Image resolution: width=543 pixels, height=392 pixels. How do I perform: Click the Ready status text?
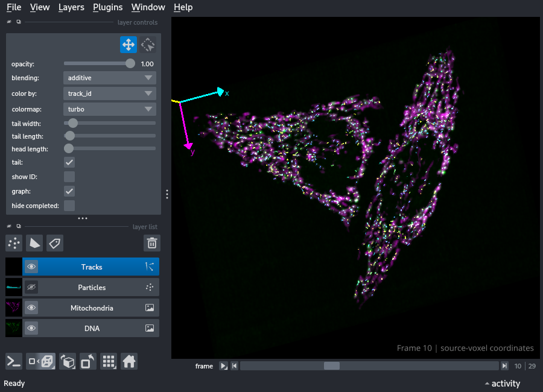pyautogui.click(x=14, y=384)
